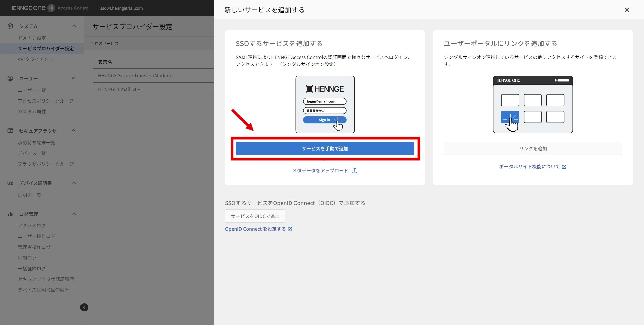
Task: Collapse the デバイス証明書 section chevron
Action: click(x=74, y=183)
